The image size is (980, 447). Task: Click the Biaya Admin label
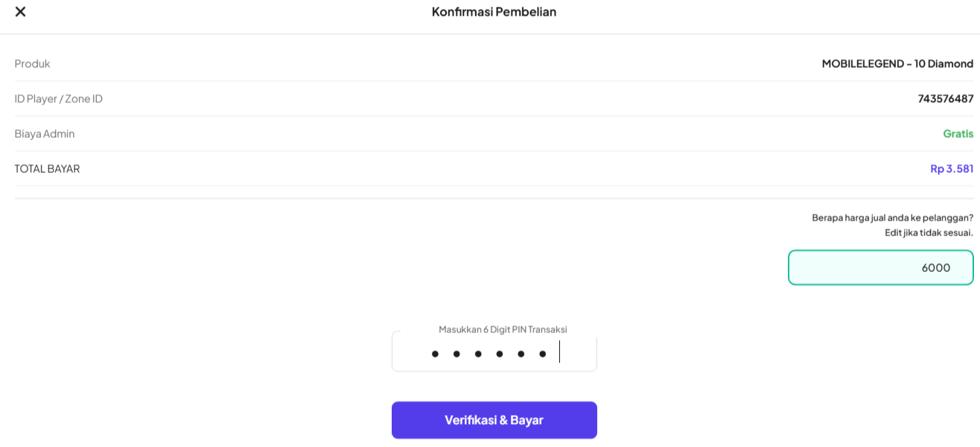point(45,134)
